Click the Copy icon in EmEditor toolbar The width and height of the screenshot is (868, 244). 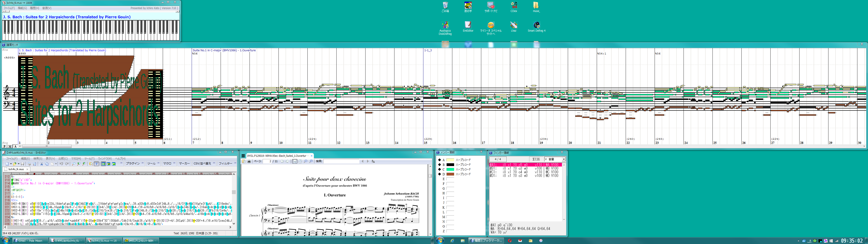pos(47,164)
